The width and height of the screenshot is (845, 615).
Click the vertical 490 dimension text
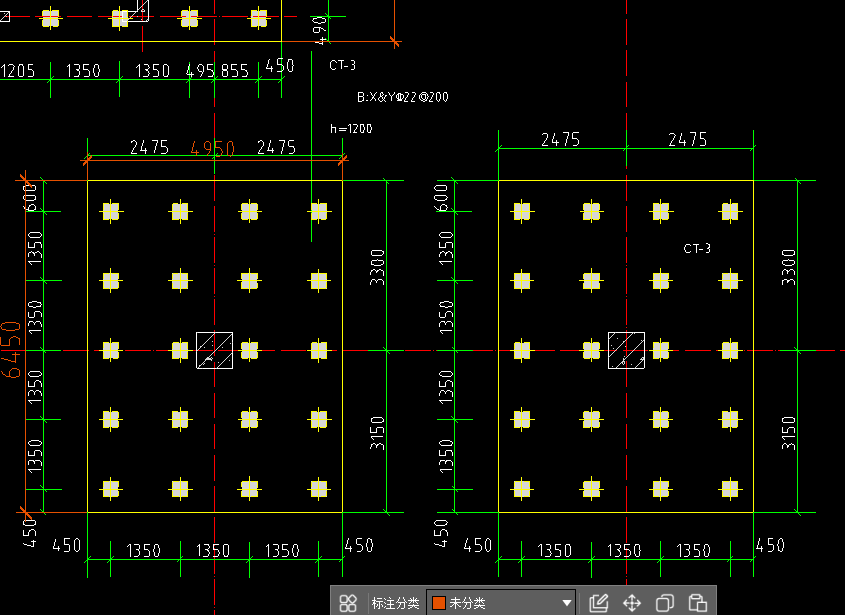(320, 31)
